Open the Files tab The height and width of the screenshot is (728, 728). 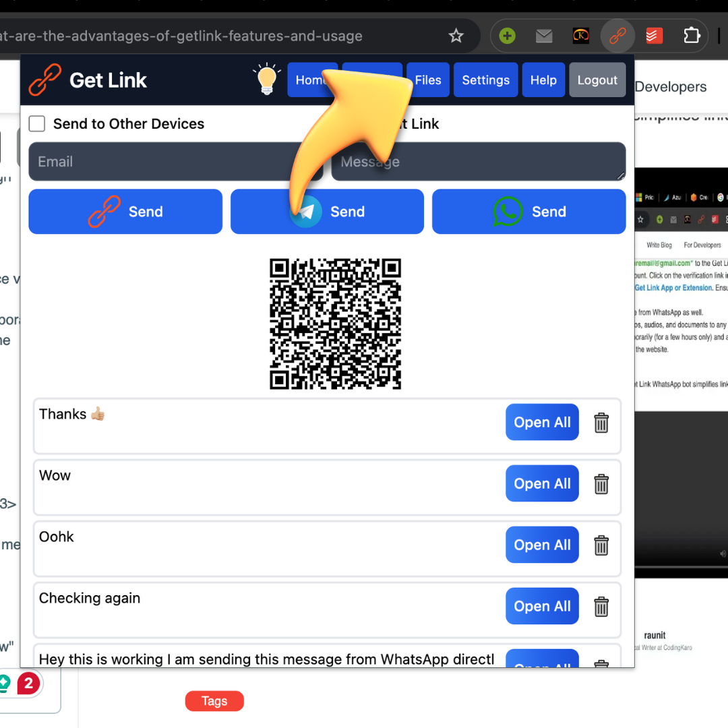427,80
